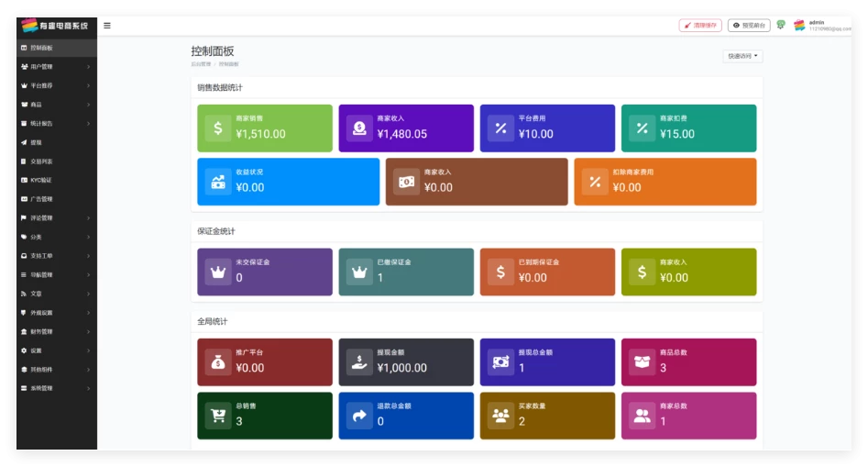Click the percent icon on 平台费用 card
The height and width of the screenshot is (467, 868).
click(500, 128)
